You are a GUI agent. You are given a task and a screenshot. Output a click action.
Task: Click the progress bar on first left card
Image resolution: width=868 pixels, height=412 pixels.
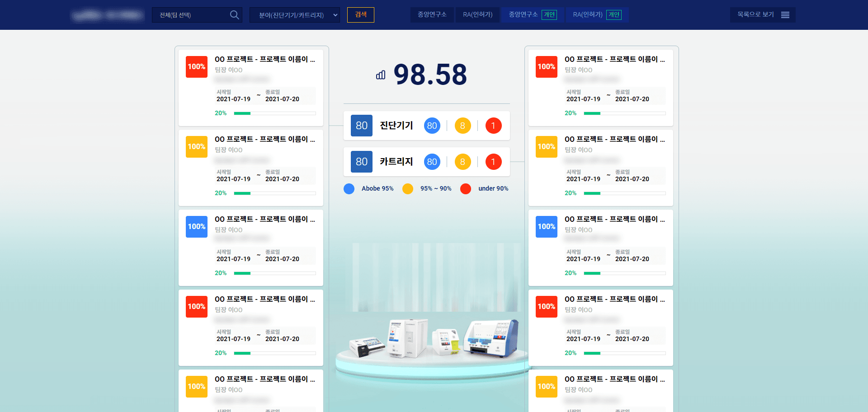[x=274, y=113]
